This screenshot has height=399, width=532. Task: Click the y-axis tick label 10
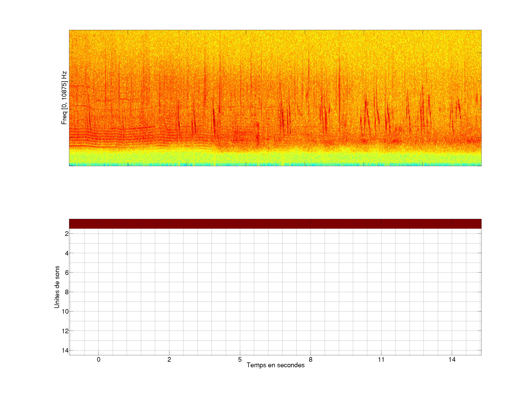(x=65, y=311)
